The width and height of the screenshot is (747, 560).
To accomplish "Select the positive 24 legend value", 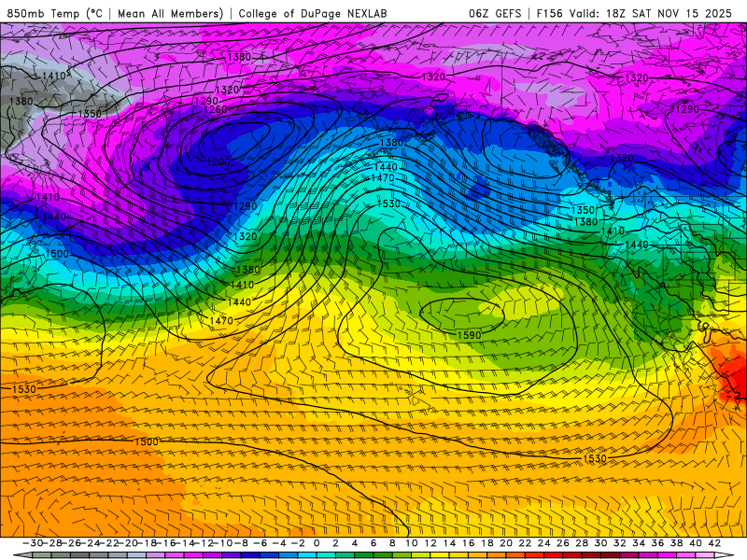I will [x=544, y=543].
